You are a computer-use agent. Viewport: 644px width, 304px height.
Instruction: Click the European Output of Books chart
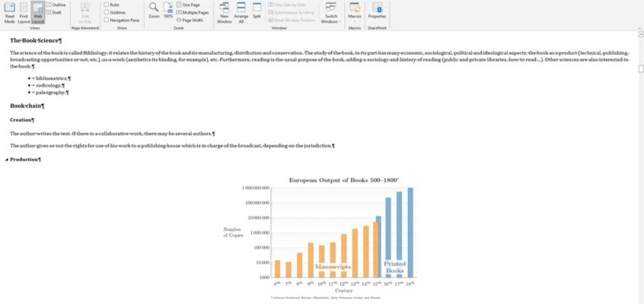tap(320, 238)
